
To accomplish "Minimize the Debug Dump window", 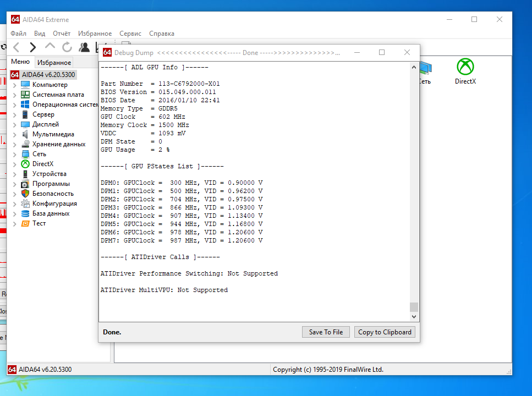I will 357,52.
